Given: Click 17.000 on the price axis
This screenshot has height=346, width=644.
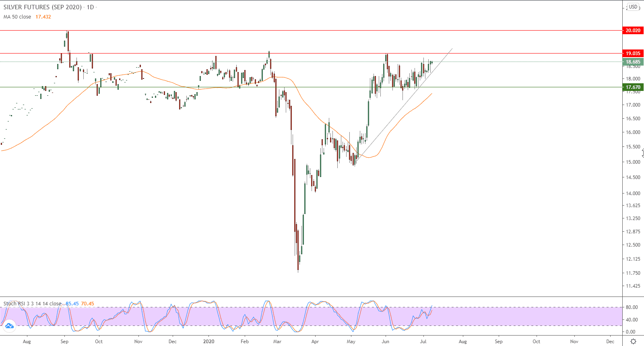Looking at the screenshot, I should point(633,105).
